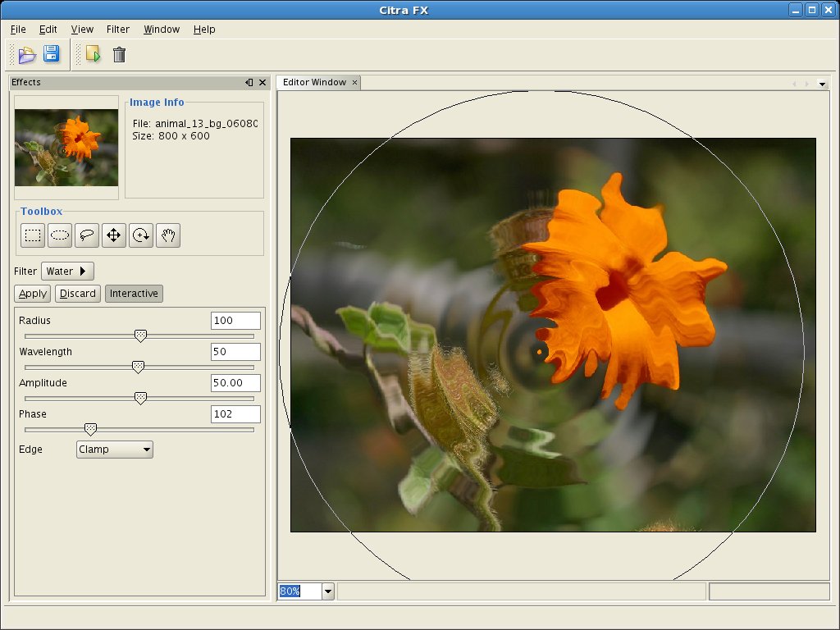The height and width of the screenshot is (630, 840).
Task: Click the Open image toolbar icon
Action: pyautogui.click(x=25, y=53)
